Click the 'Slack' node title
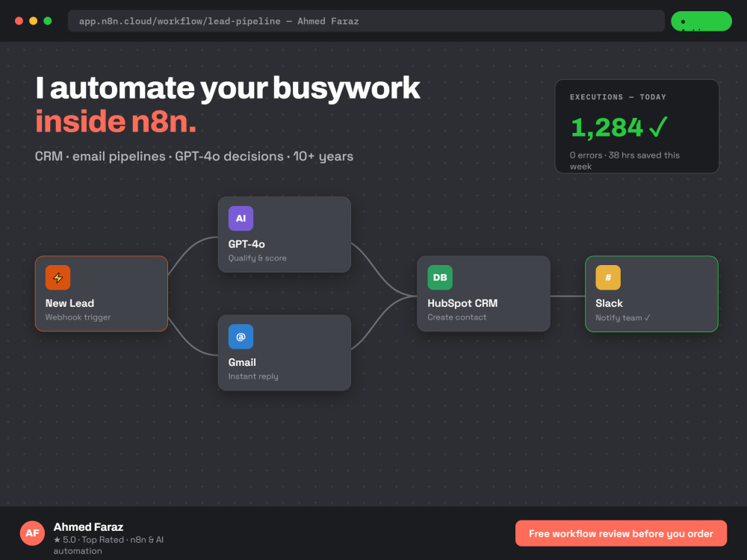Image resolution: width=747 pixels, height=560 pixels. point(609,303)
